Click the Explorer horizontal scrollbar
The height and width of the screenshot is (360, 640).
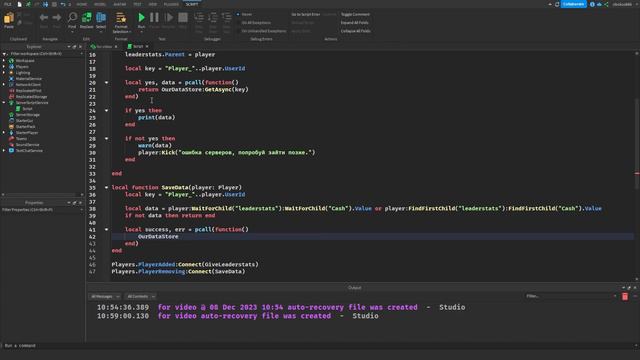tap(42, 195)
